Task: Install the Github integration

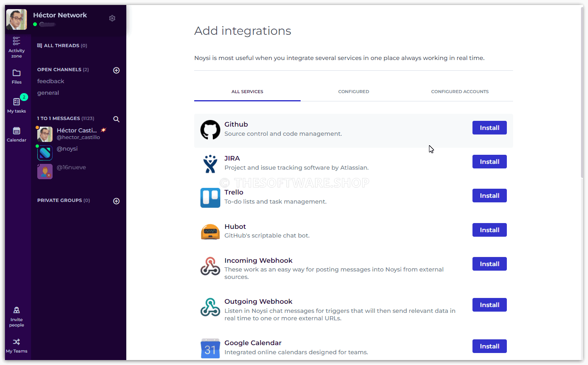Action: click(x=489, y=128)
